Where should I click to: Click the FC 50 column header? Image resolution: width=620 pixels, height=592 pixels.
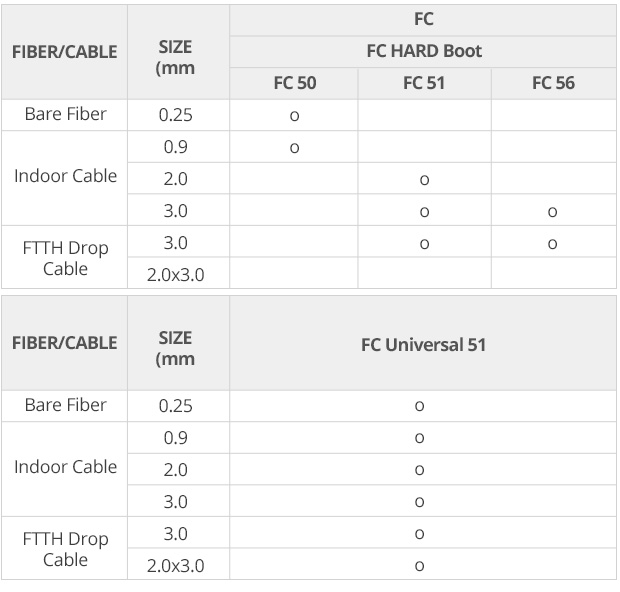(295, 83)
